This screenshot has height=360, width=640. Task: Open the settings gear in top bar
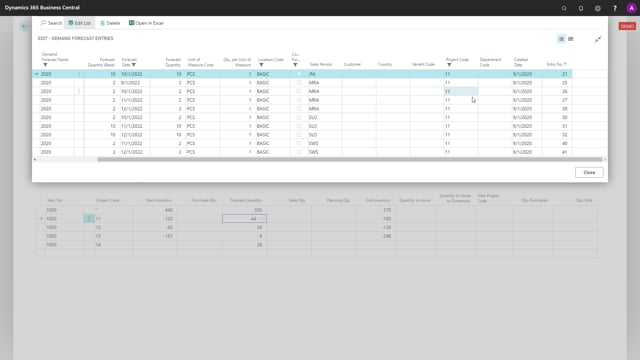598,8
